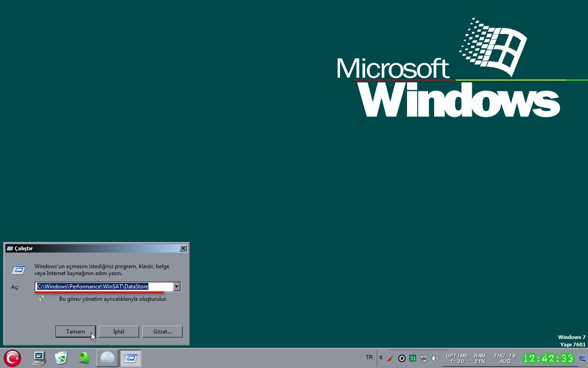
Task: Click the Aç: label
Action: click(15, 287)
